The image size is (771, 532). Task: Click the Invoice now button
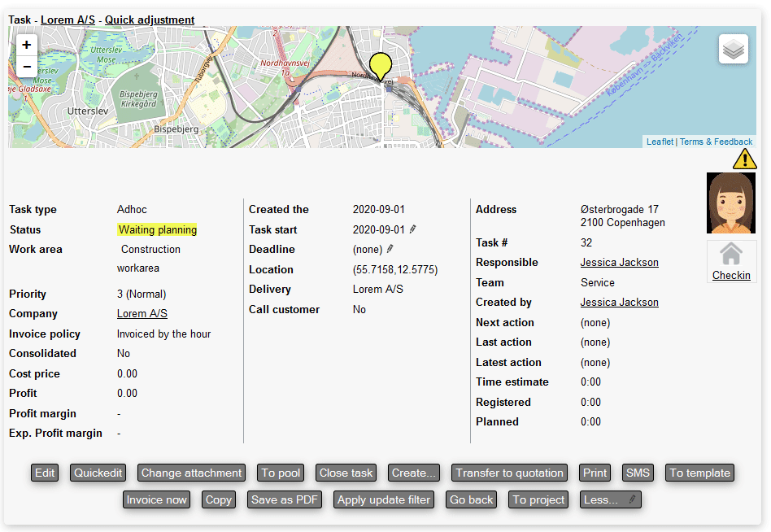coord(156,499)
